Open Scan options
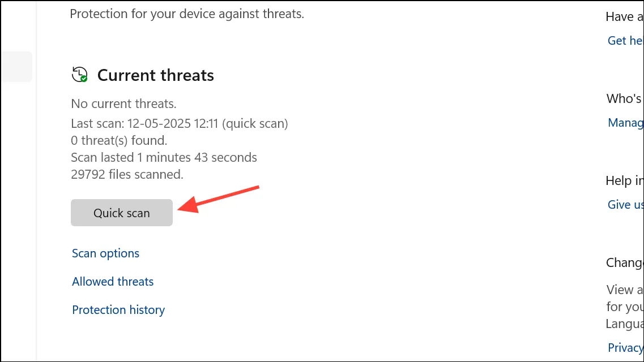The height and width of the screenshot is (362, 644). tap(105, 253)
